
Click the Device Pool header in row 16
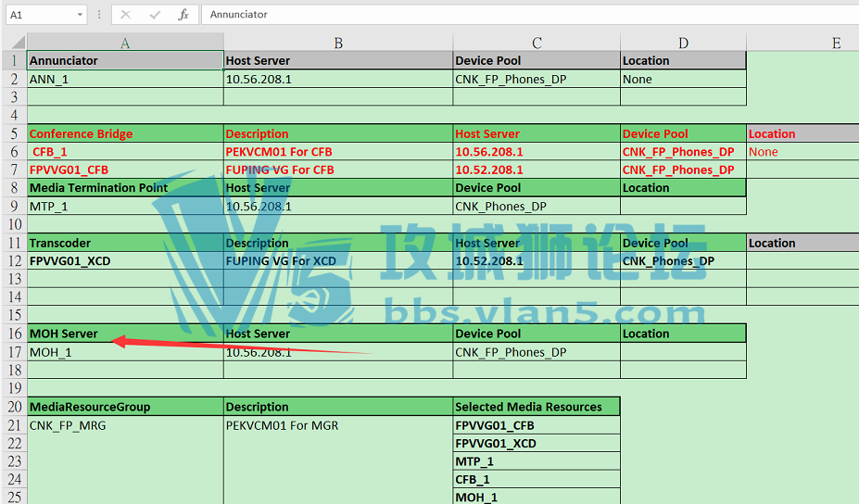tap(537, 334)
